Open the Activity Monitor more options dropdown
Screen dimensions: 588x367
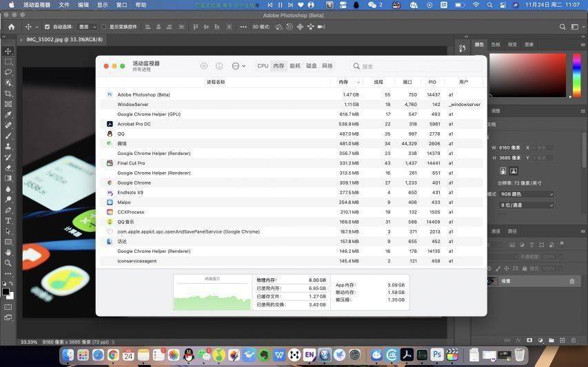click(x=239, y=66)
